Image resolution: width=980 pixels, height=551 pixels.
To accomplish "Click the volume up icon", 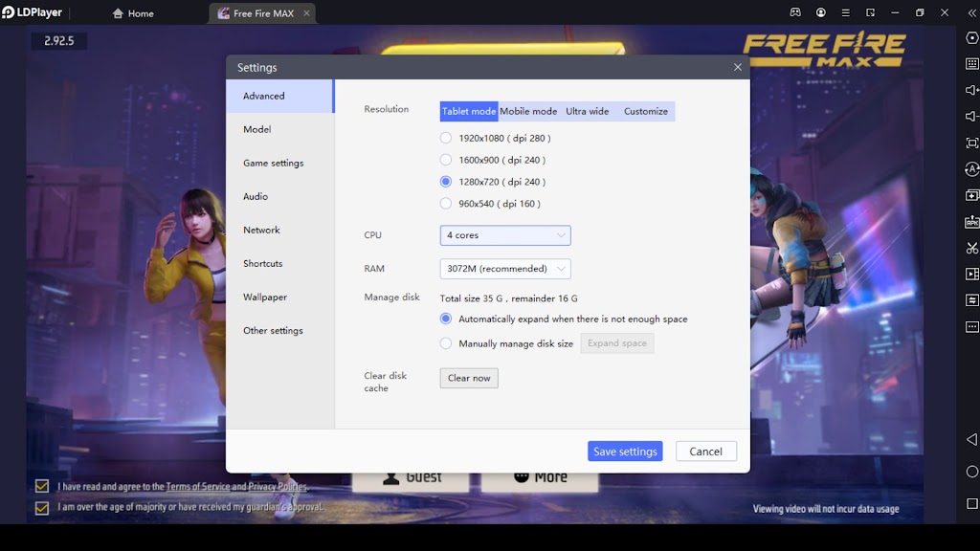I will [x=972, y=90].
